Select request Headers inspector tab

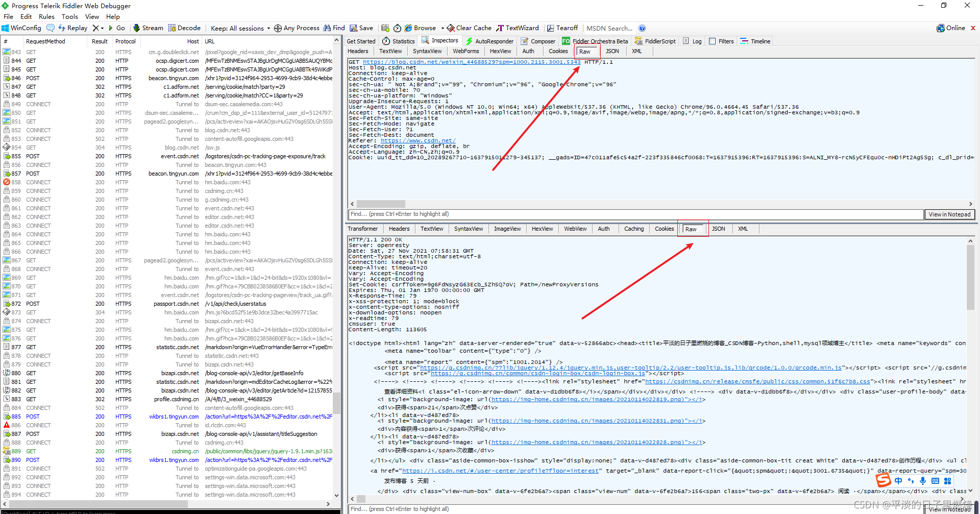tap(358, 51)
